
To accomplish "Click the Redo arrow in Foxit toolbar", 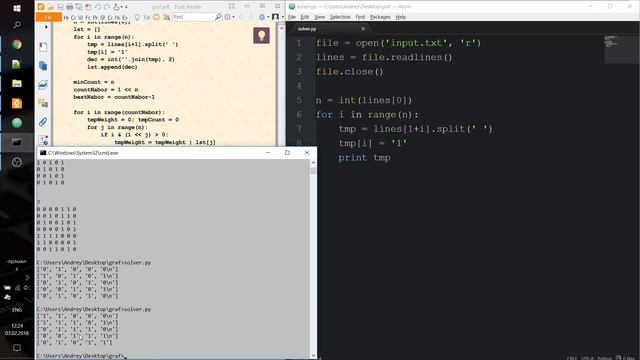I will point(107,7).
